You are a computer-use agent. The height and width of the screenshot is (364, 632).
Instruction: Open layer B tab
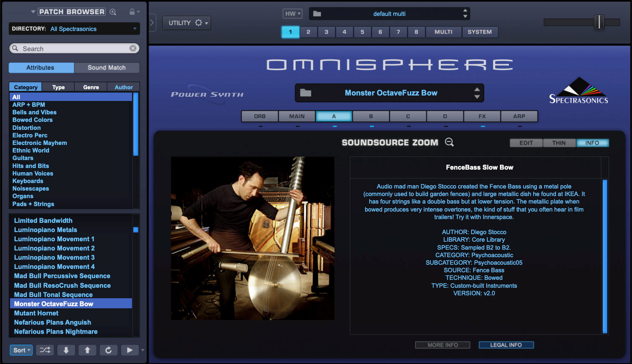point(371,116)
